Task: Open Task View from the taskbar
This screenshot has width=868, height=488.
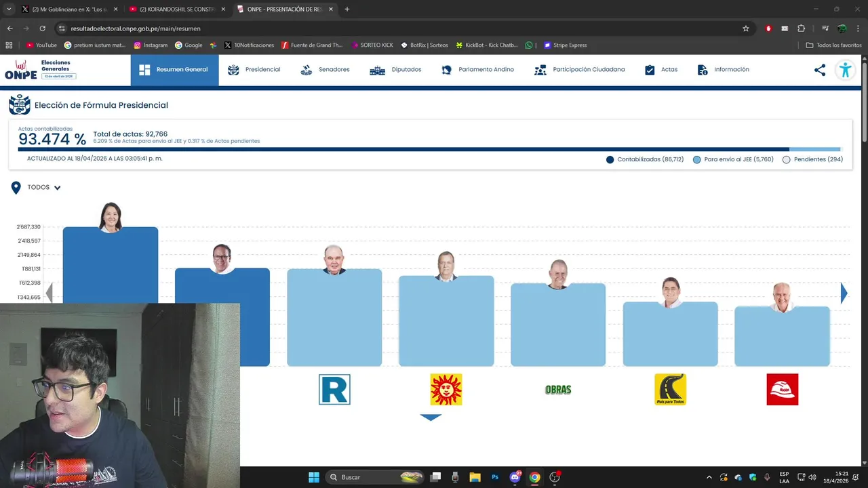Action: [x=436, y=477]
